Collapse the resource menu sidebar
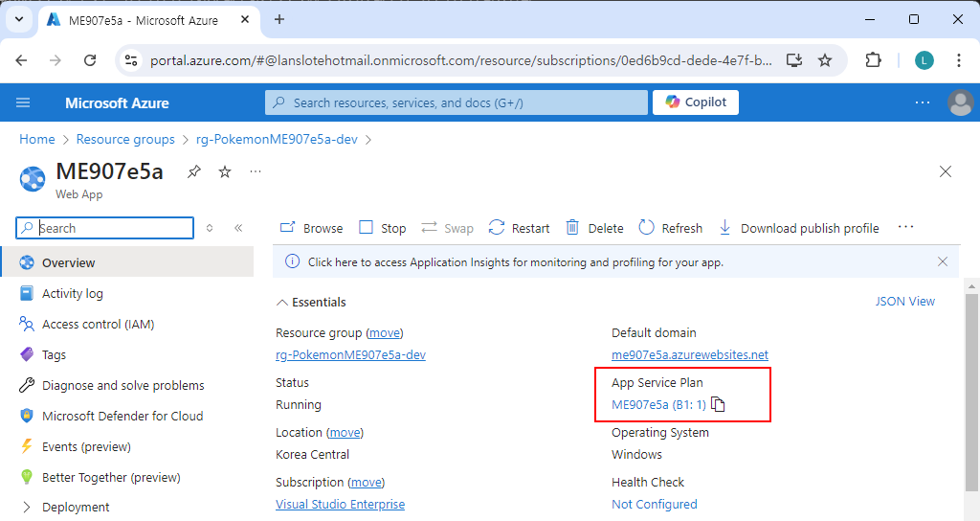Viewport: 980px width, 521px height. [x=238, y=228]
